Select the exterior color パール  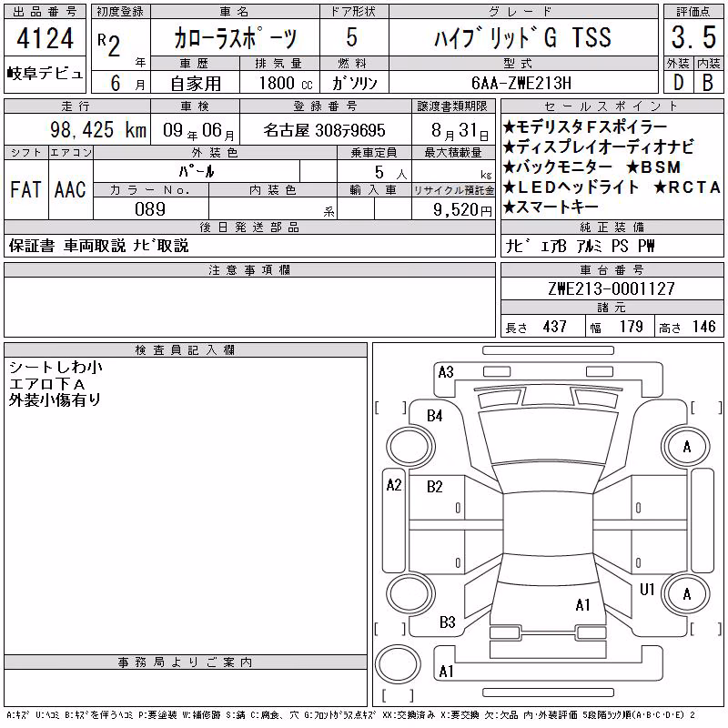tap(197, 172)
